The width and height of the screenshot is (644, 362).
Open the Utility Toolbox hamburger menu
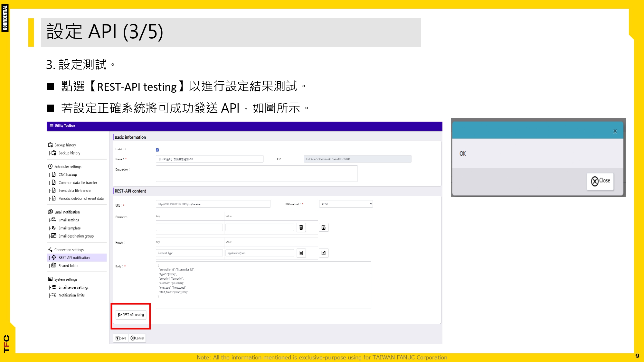51,125
